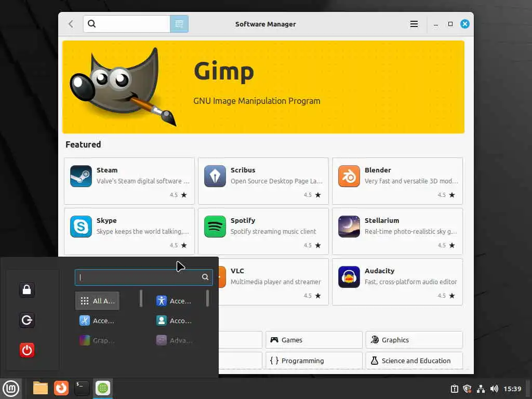Click the Games controller icon
532x399 pixels.
pos(274,340)
